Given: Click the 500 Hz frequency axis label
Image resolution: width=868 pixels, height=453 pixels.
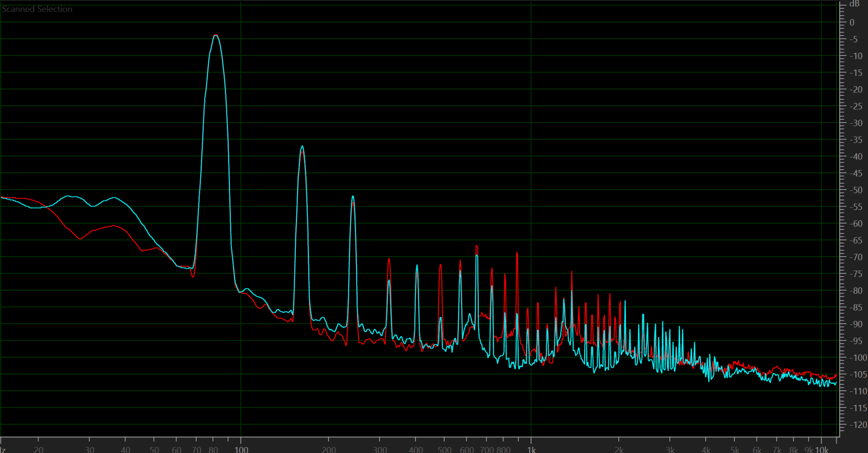Looking at the screenshot, I should click(x=444, y=450).
